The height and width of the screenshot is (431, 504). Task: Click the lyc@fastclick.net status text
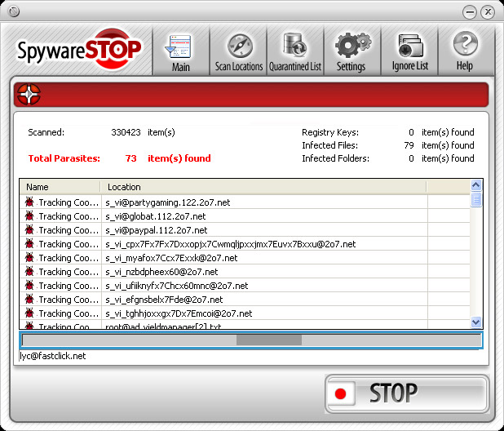click(x=53, y=356)
